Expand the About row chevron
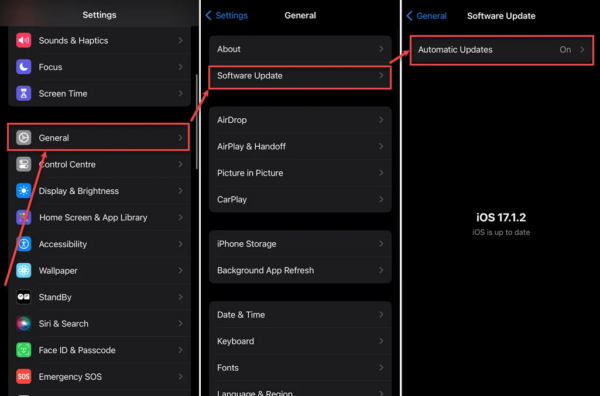Viewport: 600px width, 396px height. click(381, 49)
